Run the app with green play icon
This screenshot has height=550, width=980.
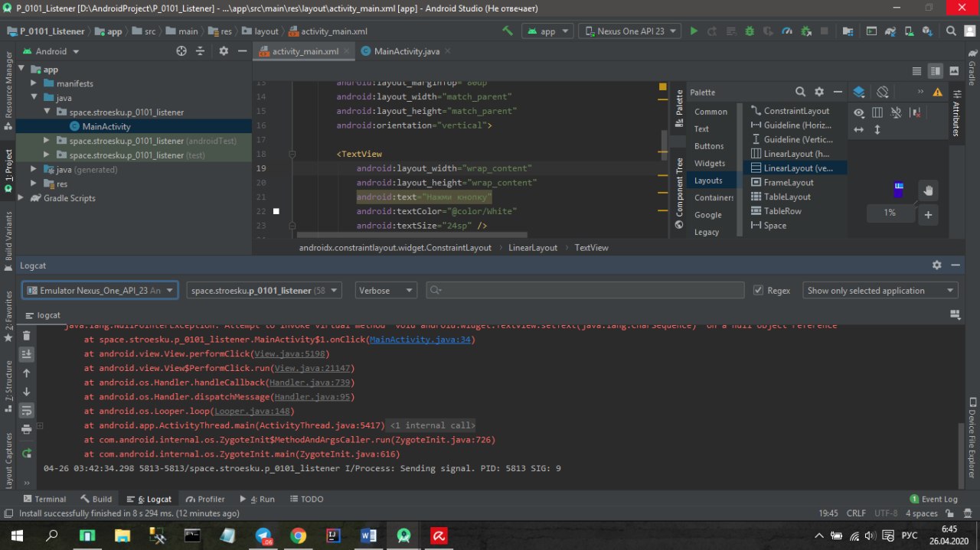tap(694, 31)
